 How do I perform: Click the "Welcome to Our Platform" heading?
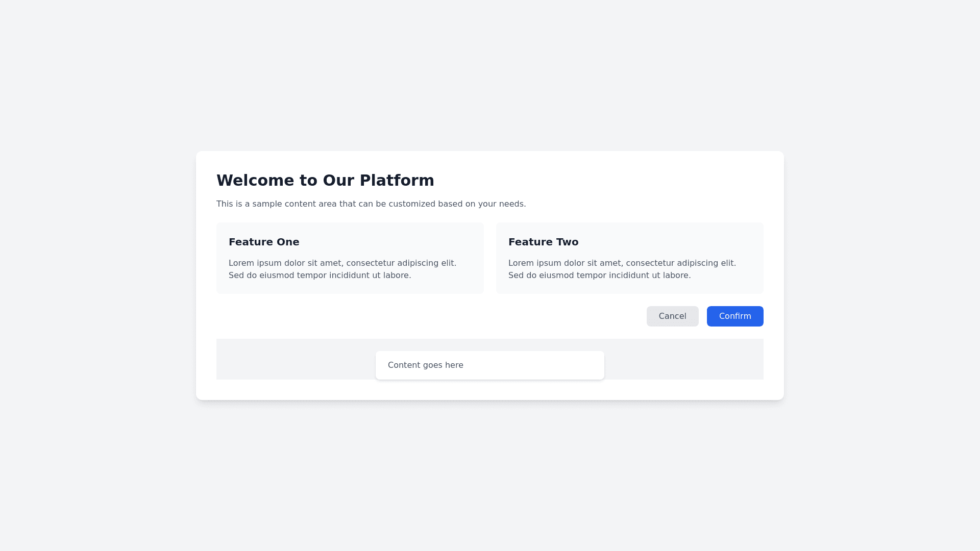click(x=325, y=181)
